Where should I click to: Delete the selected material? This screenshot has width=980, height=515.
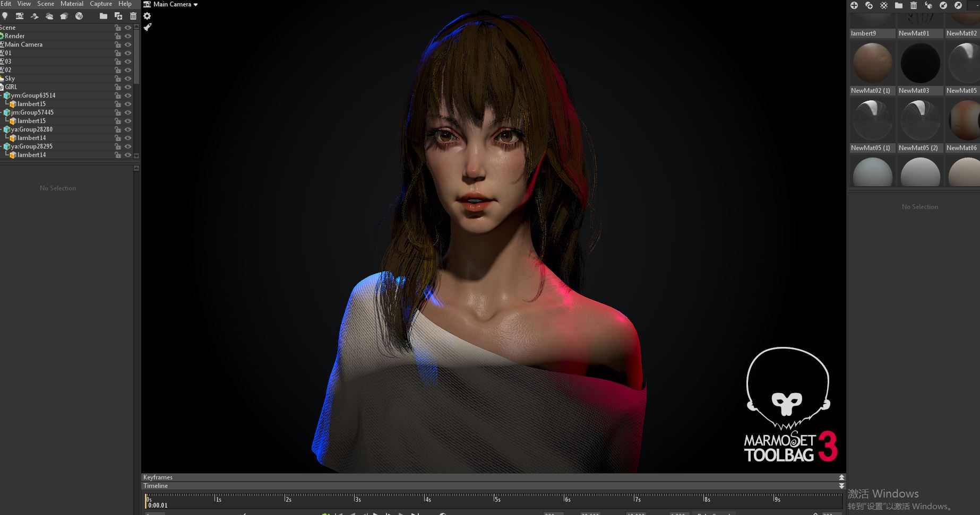[914, 5]
